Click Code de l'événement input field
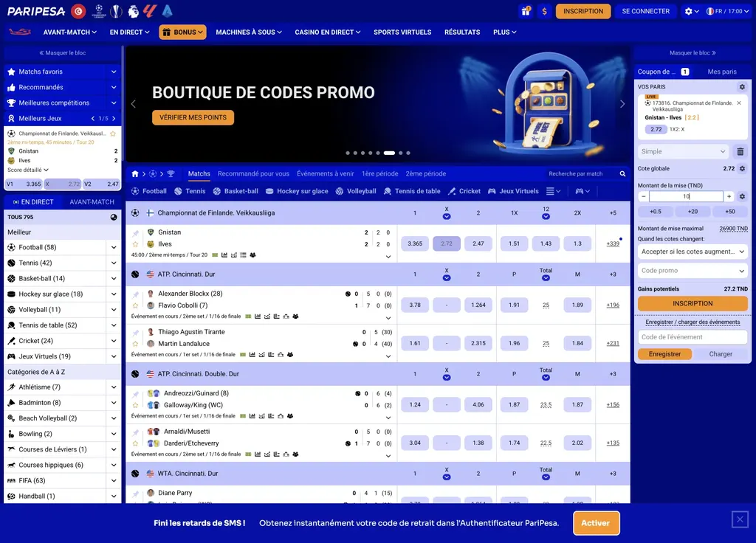 [x=693, y=337]
